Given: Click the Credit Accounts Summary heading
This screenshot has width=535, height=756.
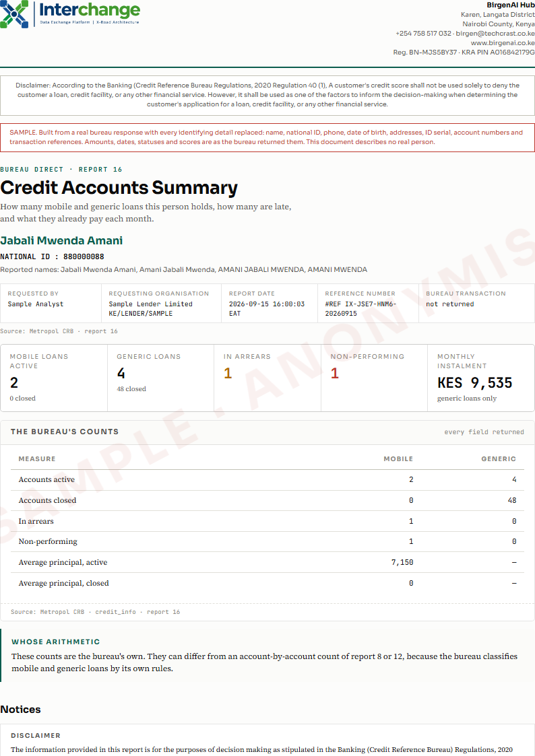Looking at the screenshot, I should pos(119,188).
